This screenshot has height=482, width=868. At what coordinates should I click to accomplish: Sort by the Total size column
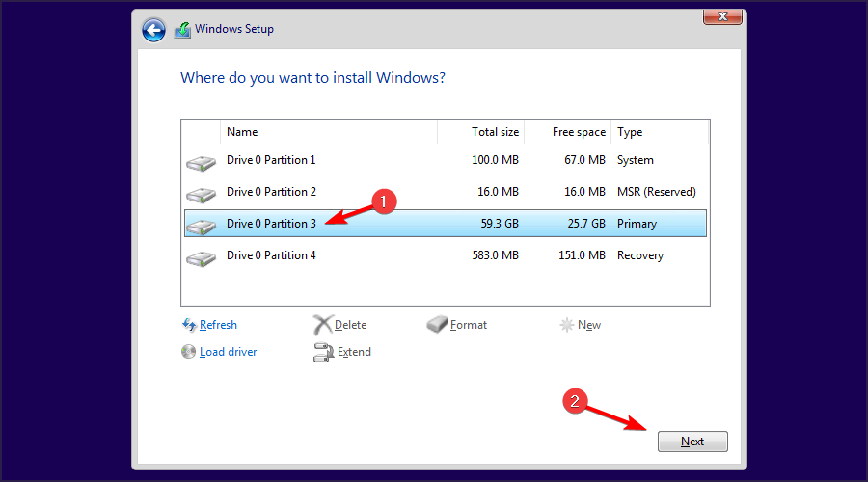pyautogui.click(x=495, y=132)
